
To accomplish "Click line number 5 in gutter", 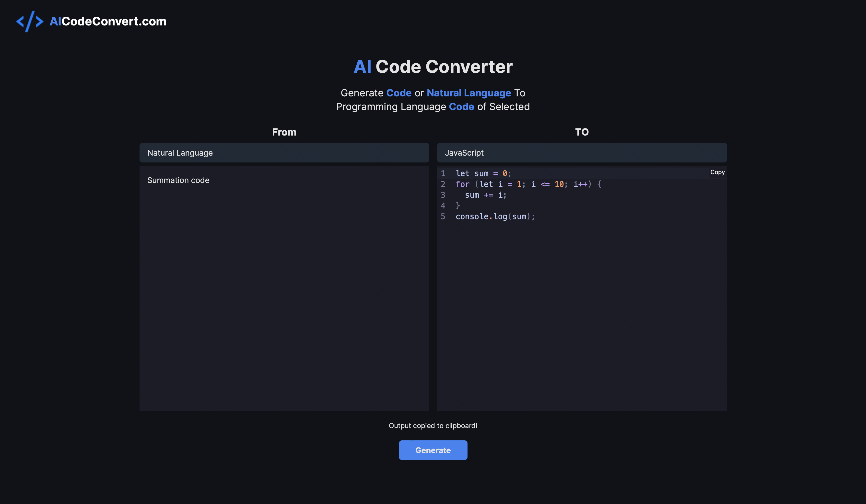I will 443,217.
